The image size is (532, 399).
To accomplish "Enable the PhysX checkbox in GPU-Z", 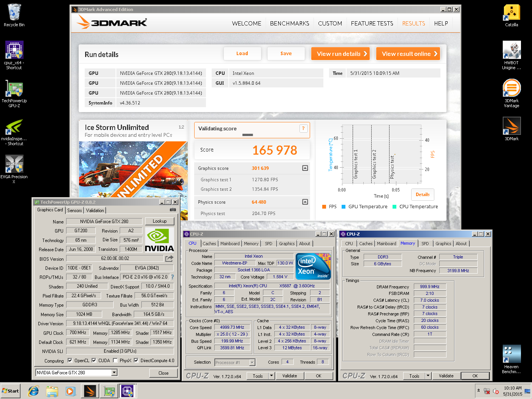I will coord(115,361).
